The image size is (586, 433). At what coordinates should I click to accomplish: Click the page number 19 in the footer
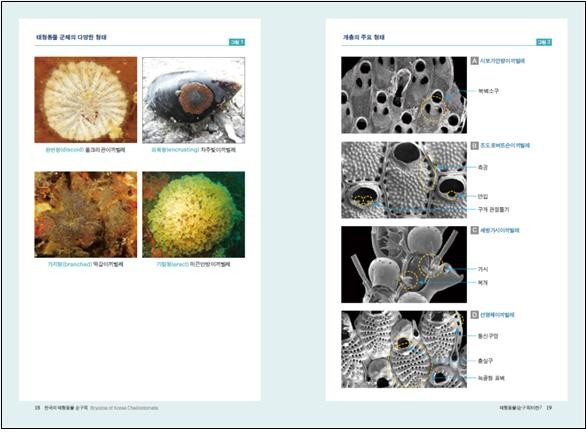tap(549, 408)
